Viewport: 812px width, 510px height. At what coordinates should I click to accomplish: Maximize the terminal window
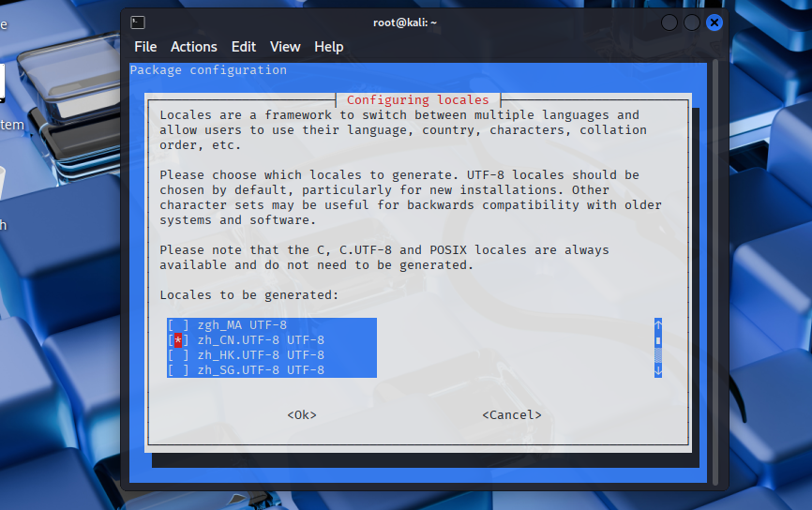point(692,22)
